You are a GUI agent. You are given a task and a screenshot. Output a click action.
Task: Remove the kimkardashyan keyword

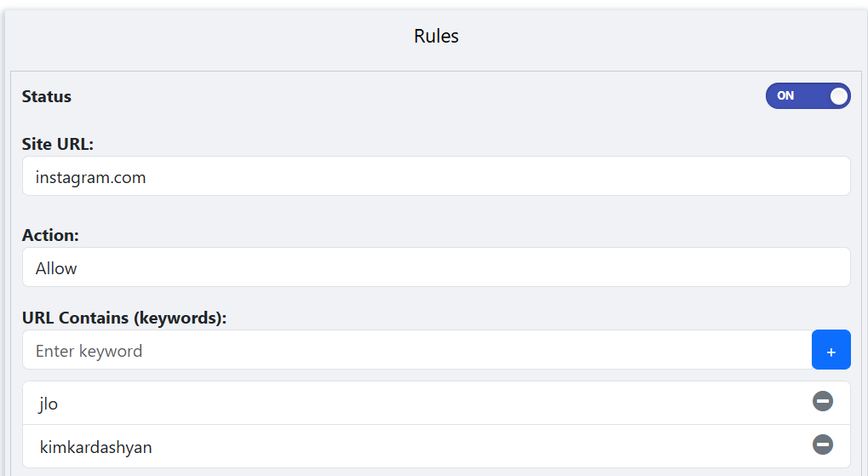822,444
